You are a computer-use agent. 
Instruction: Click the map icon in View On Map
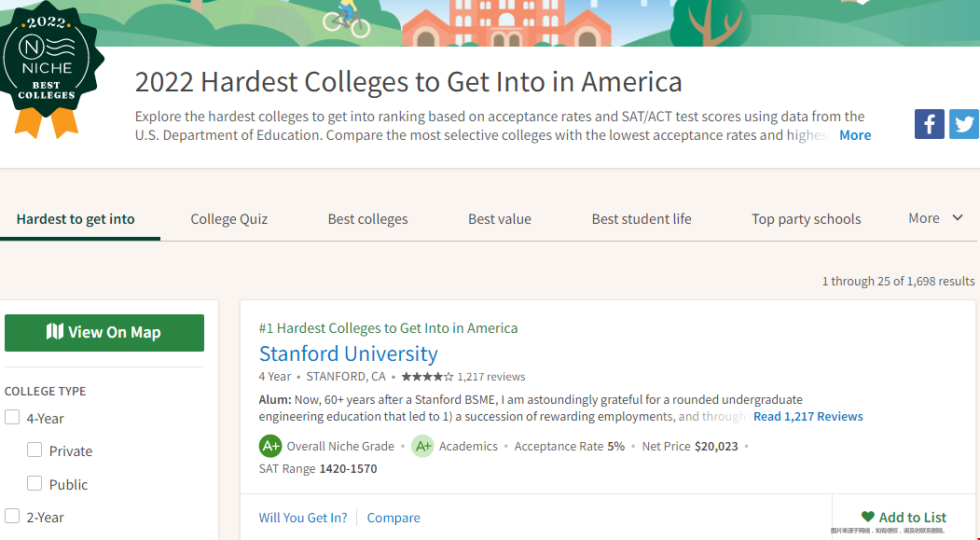click(x=55, y=332)
